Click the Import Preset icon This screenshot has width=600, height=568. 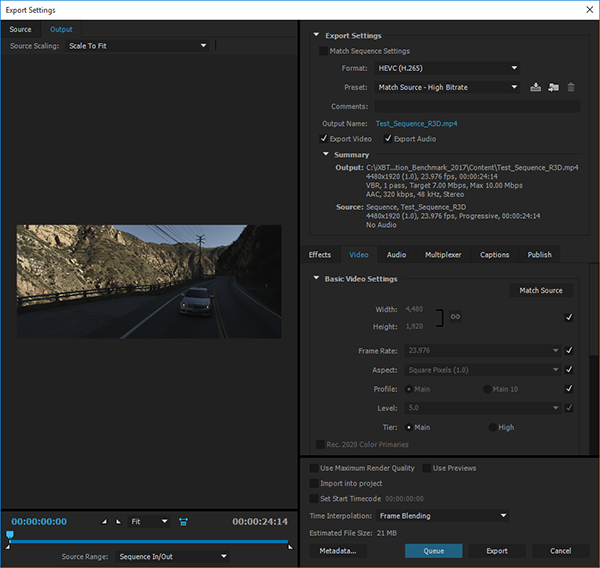(553, 87)
